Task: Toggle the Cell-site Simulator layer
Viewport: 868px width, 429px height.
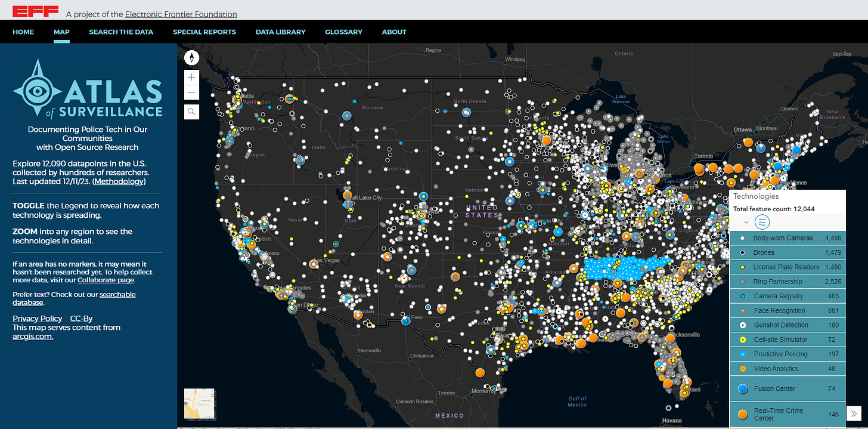Action: pyautogui.click(x=788, y=340)
